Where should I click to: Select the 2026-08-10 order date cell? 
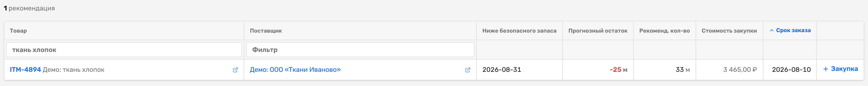pos(790,70)
